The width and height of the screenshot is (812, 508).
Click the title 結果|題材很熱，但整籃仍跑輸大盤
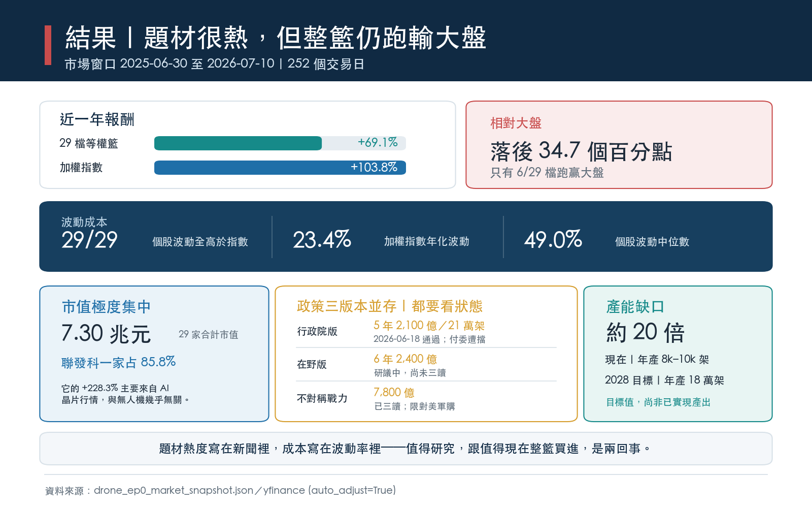click(276, 38)
